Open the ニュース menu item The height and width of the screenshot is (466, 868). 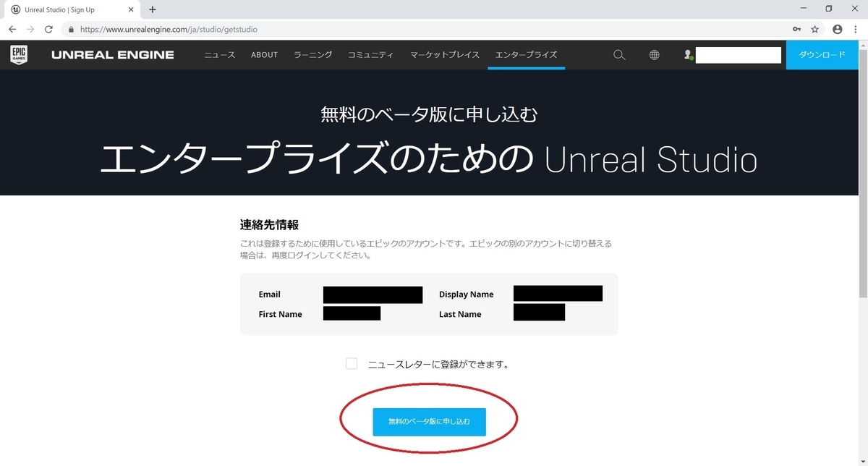[219, 55]
